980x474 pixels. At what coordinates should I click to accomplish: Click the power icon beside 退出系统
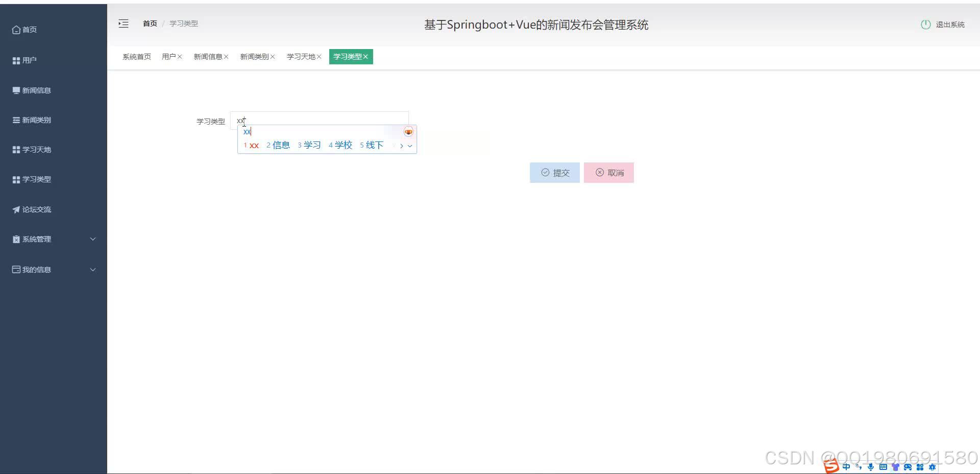(925, 24)
